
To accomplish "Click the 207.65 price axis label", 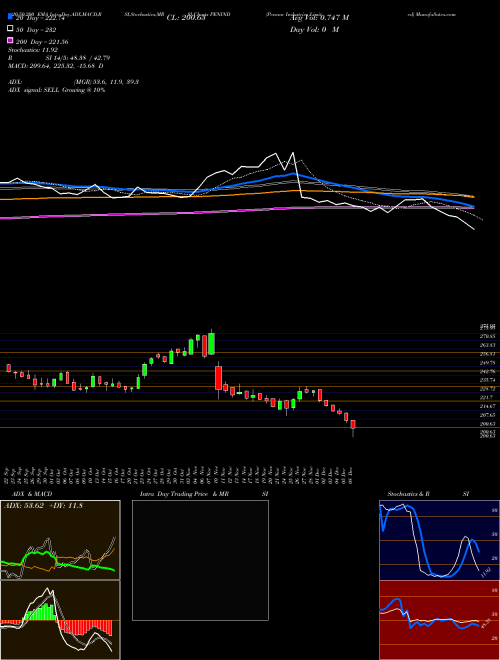I will tap(489, 415).
